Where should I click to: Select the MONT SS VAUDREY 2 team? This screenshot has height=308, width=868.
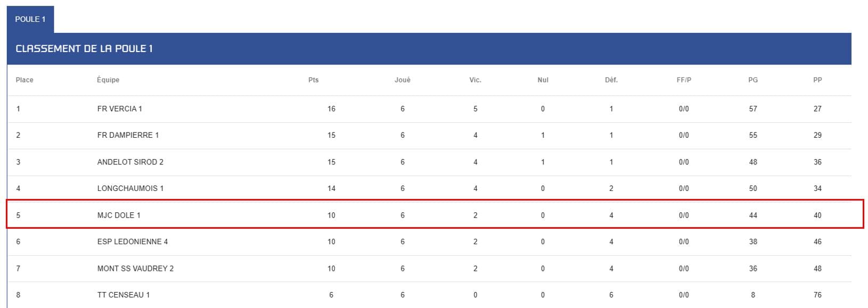(x=135, y=269)
